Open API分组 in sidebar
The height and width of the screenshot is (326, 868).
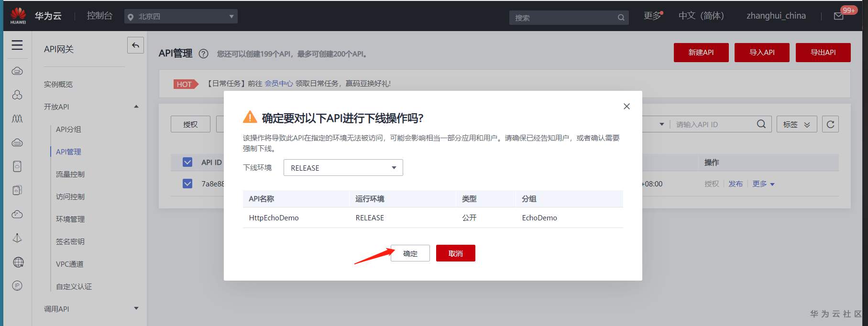pos(68,129)
